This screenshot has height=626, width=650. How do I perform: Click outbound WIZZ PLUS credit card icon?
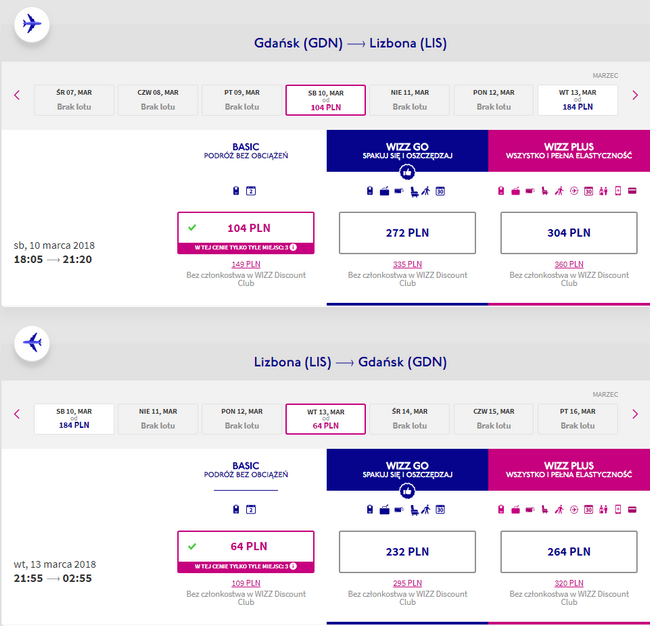coord(632,191)
